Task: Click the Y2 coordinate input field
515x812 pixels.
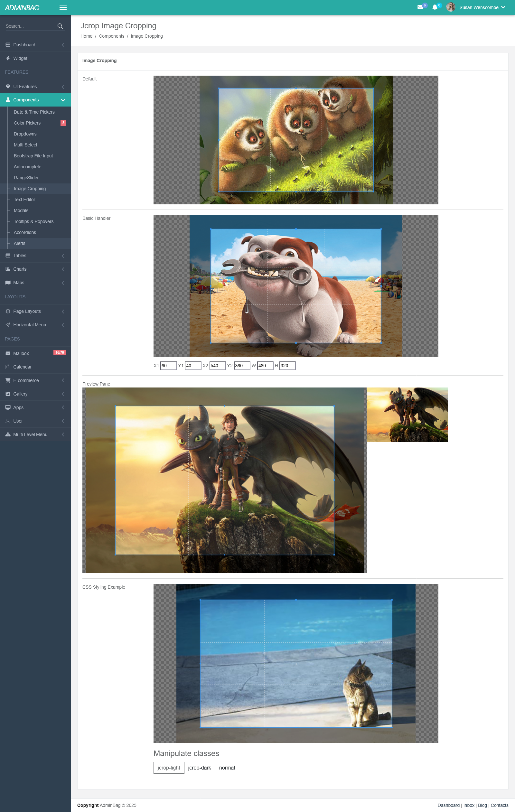Action: point(242,366)
